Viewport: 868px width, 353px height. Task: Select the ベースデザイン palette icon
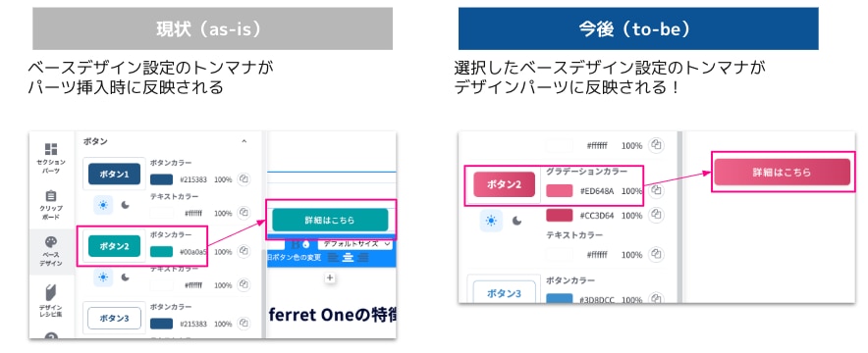[x=51, y=251]
